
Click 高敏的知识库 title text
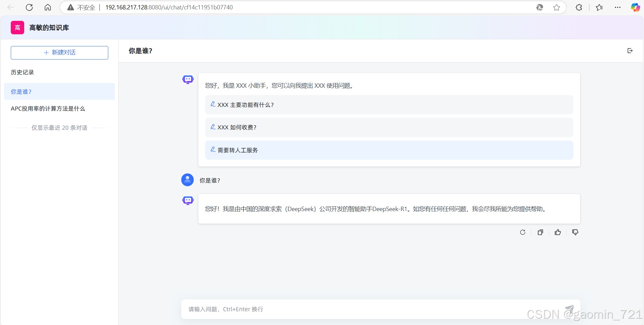click(49, 28)
